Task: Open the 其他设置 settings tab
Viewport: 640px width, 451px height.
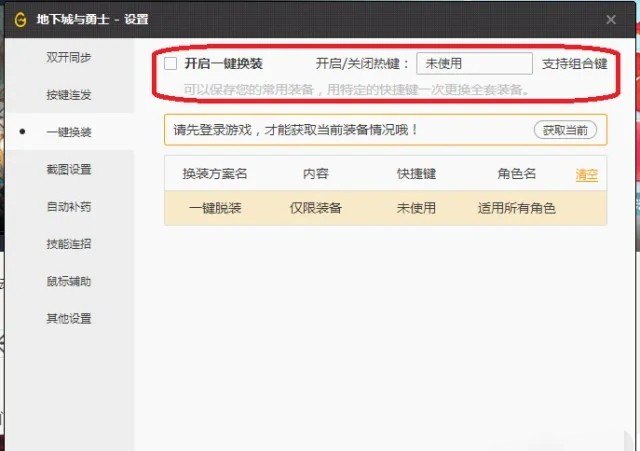Action: [69, 318]
